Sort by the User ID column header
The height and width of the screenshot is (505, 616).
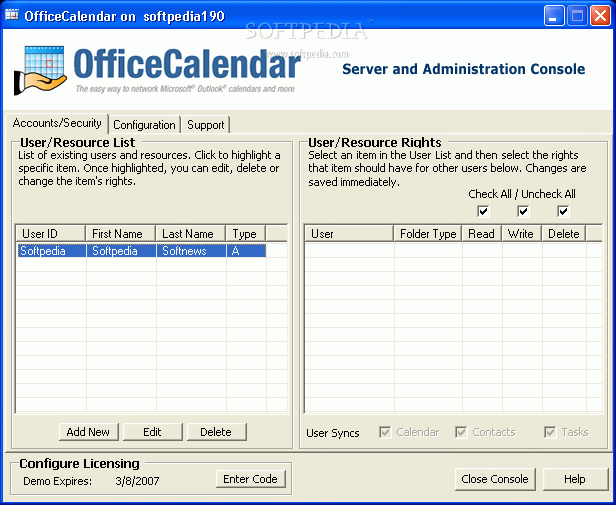(x=51, y=233)
